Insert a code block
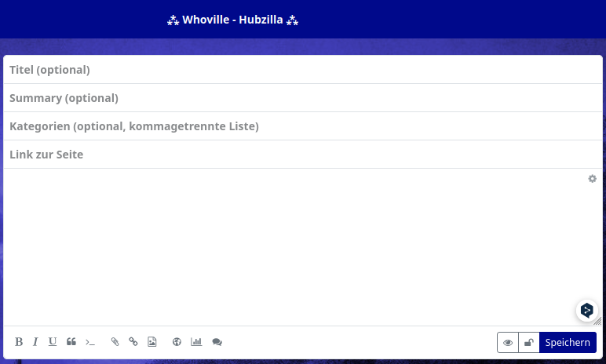The height and width of the screenshot is (364, 606). click(x=90, y=342)
